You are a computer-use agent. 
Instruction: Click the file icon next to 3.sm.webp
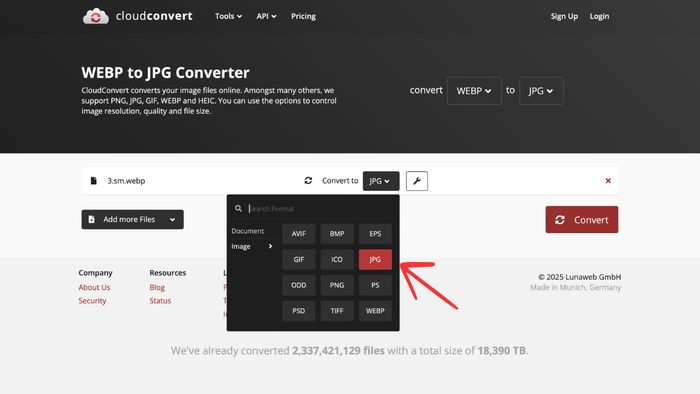click(x=93, y=181)
